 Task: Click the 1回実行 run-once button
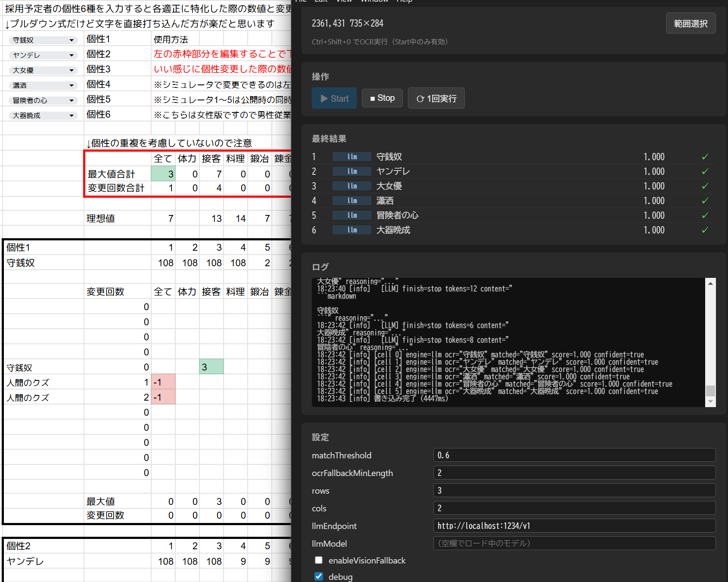click(436, 98)
